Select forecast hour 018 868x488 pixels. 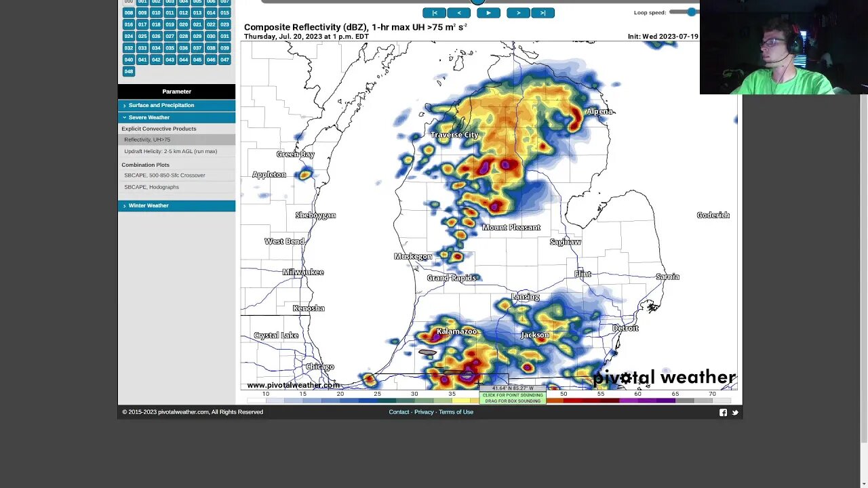(156, 24)
